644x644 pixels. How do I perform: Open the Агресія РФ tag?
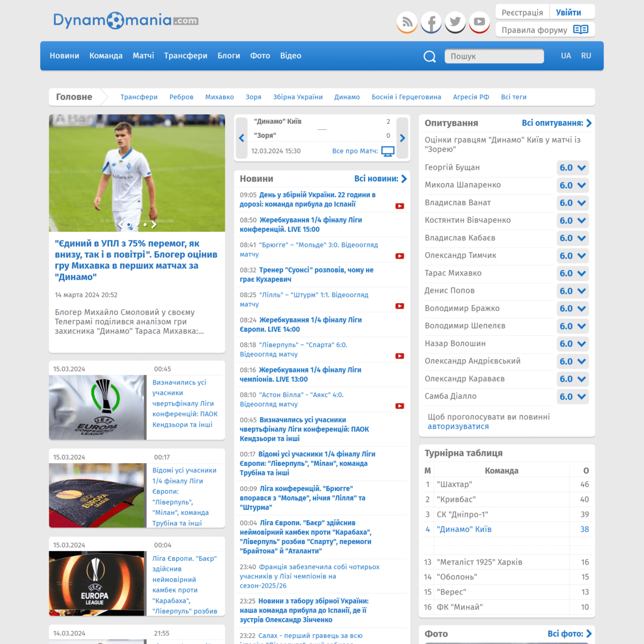click(x=471, y=97)
